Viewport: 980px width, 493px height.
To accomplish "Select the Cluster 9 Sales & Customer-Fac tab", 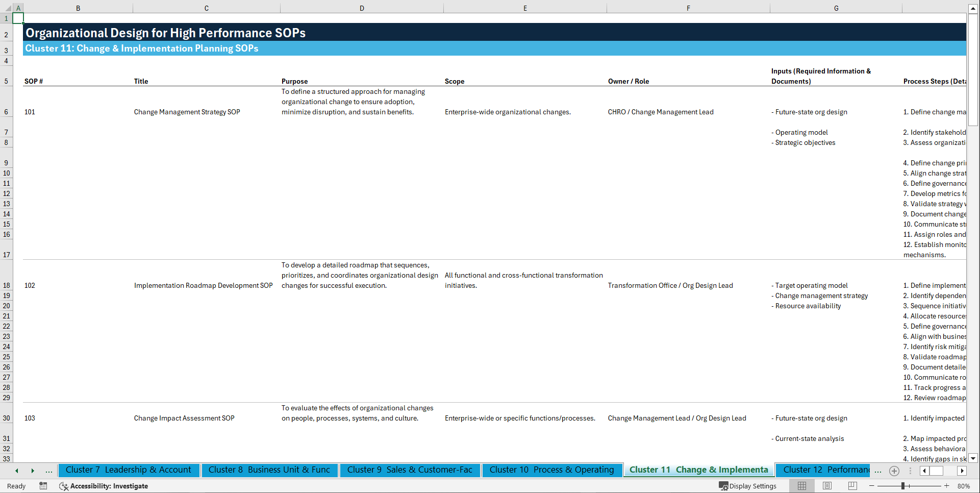I will 410,470.
